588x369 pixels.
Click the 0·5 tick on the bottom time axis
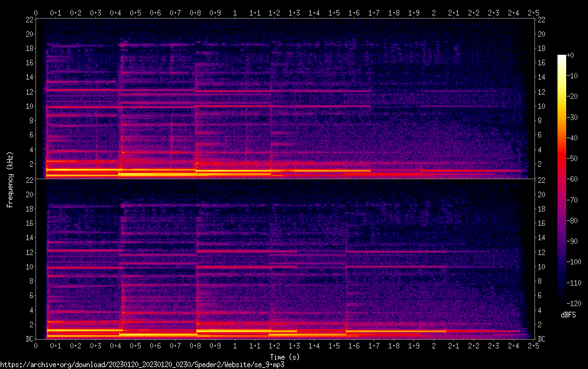tap(135, 345)
